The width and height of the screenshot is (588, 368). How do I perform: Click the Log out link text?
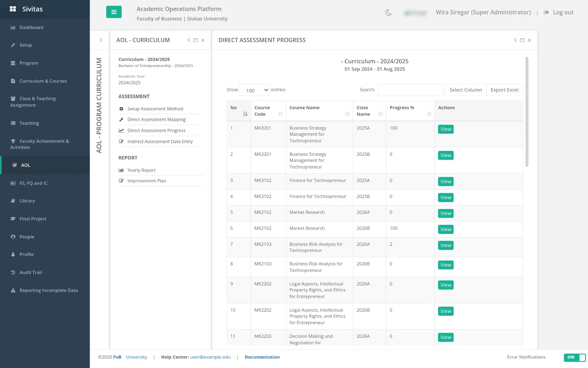pyautogui.click(x=563, y=12)
